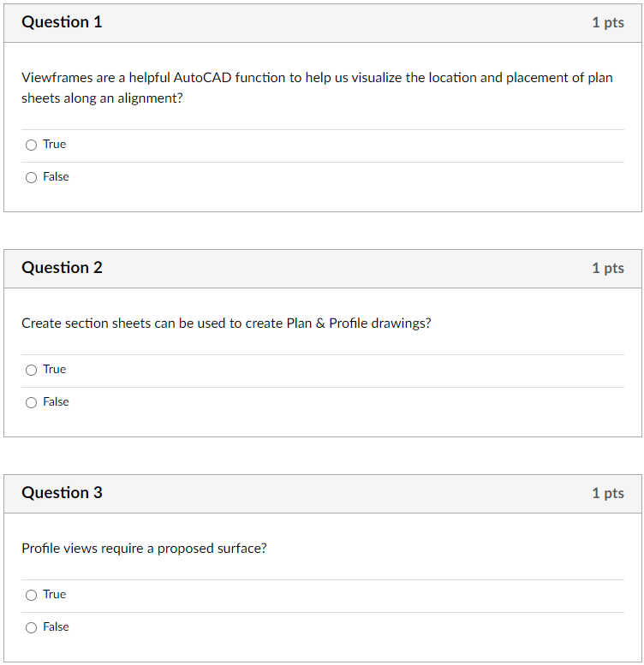Click the Viewframes question text

pos(318,88)
